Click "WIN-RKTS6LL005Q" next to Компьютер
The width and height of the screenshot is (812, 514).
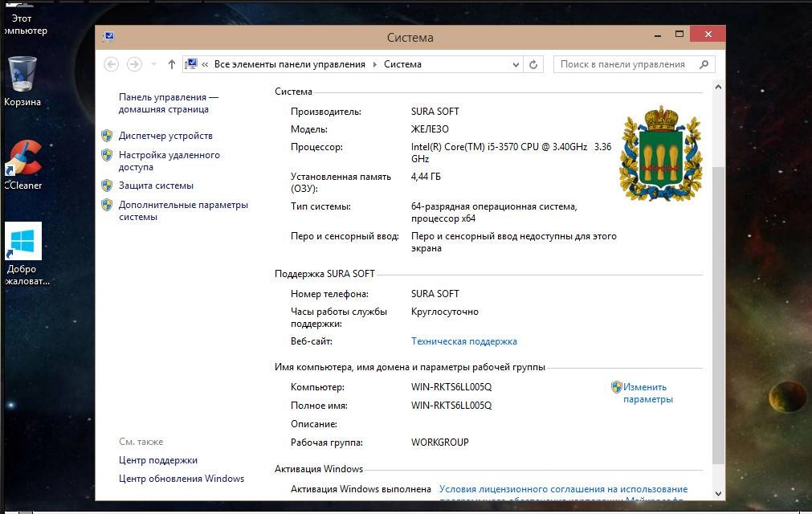coord(451,386)
